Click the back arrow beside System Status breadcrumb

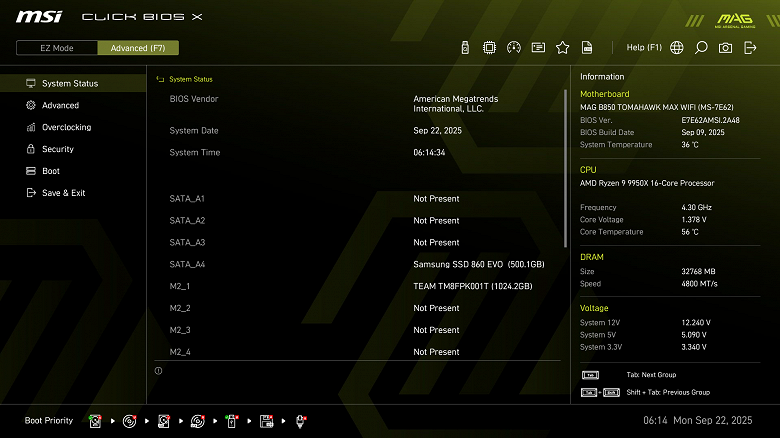(x=160, y=79)
